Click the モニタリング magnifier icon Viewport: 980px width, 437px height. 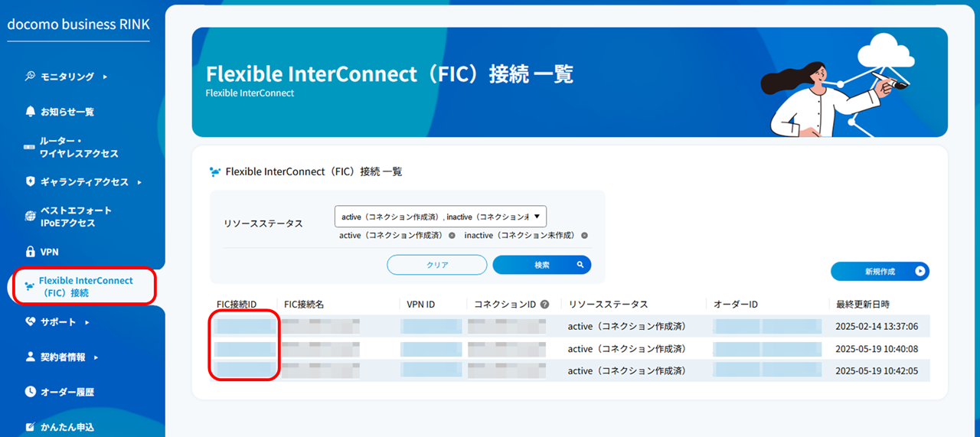click(x=31, y=77)
